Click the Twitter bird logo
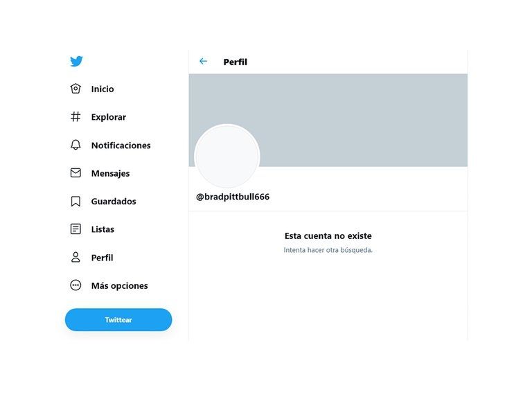The image size is (532, 399). pyautogui.click(x=76, y=61)
